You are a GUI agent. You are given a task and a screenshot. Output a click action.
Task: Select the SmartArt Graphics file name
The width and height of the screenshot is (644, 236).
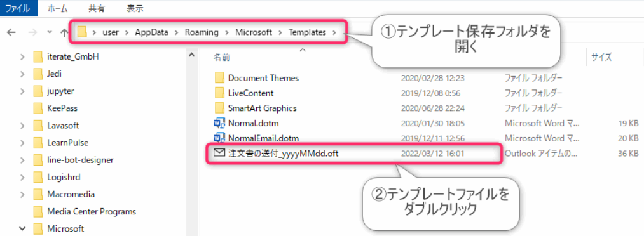262,108
